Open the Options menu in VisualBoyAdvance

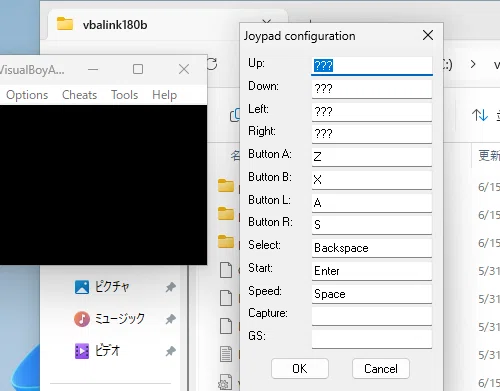pos(27,95)
